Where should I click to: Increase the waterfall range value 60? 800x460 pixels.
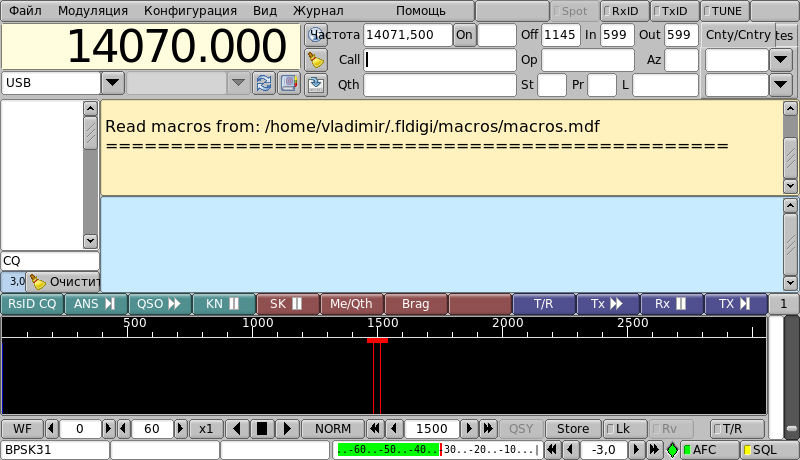click(x=180, y=429)
